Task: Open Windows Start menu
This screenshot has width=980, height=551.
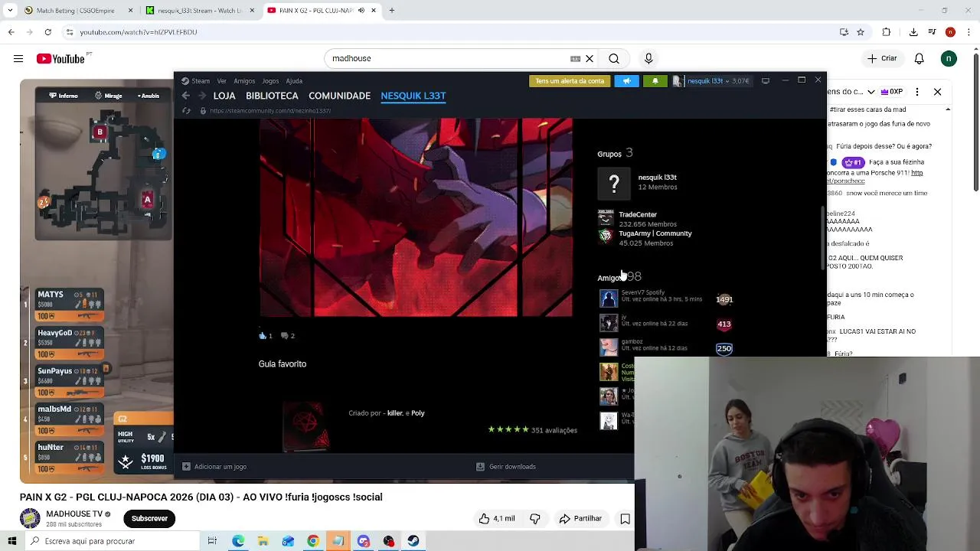Action: [x=11, y=541]
